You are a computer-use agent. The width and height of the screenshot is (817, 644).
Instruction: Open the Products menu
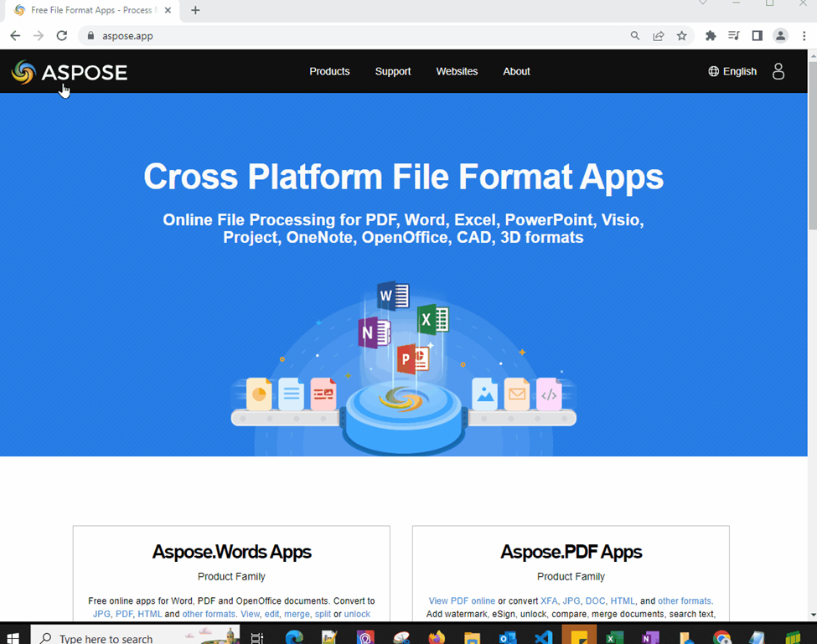(x=330, y=71)
